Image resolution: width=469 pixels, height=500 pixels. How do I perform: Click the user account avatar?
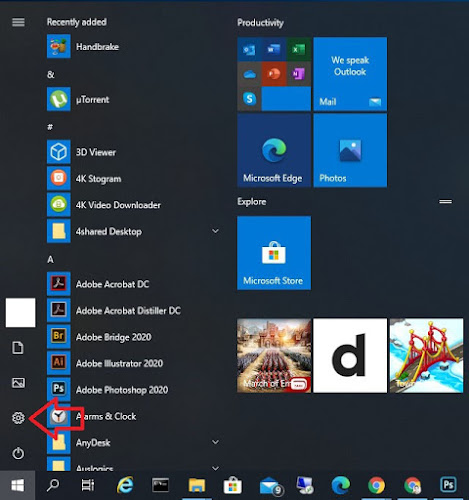pyautogui.click(x=20, y=313)
